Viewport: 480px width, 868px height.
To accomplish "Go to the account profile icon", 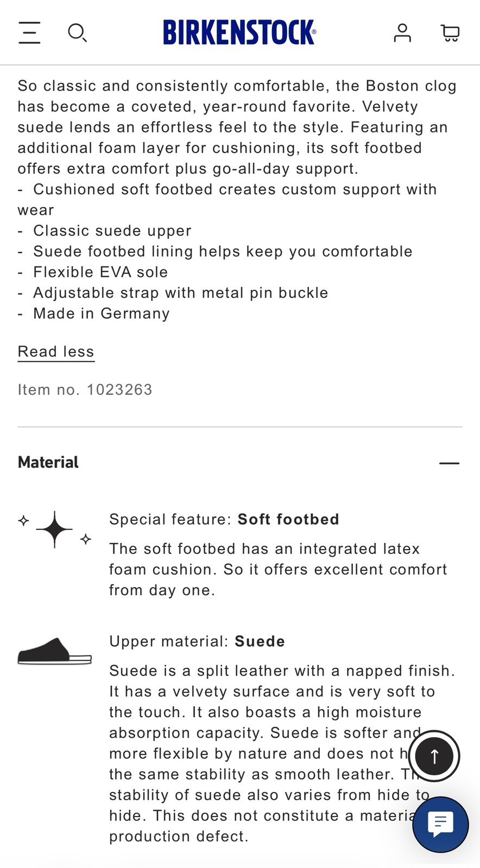I will point(402,33).
